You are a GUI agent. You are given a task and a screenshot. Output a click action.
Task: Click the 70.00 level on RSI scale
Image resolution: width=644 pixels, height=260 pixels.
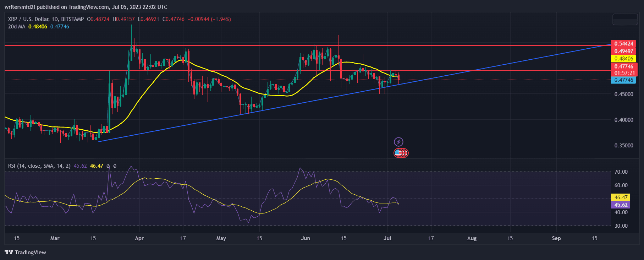(621, 172)
